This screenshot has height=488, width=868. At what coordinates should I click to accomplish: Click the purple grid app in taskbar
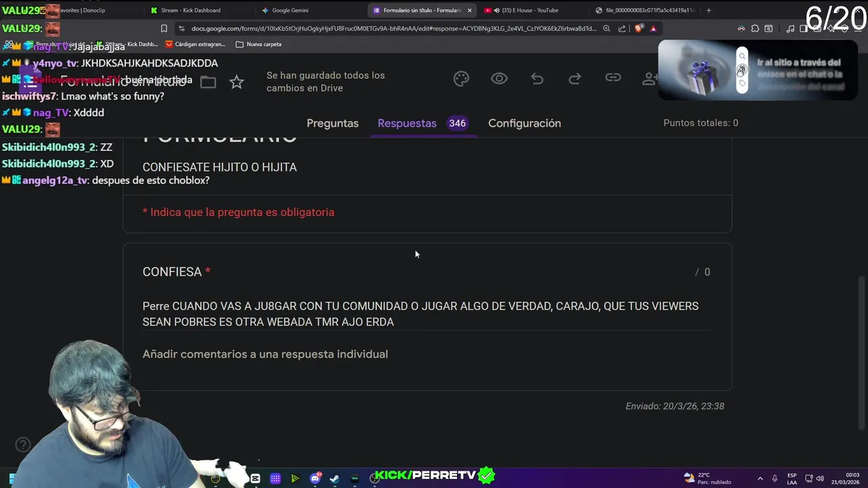point(275,479)
